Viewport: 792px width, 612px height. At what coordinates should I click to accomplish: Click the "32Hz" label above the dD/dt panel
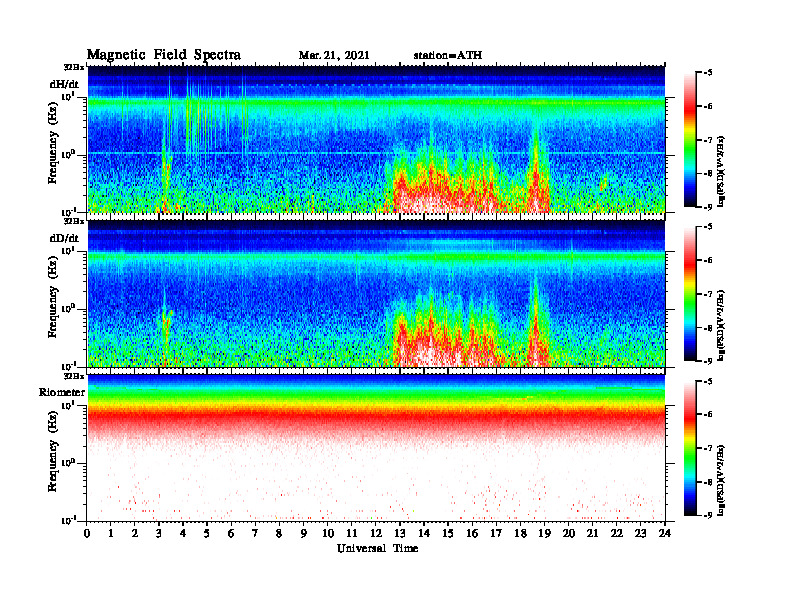(74, 221)
